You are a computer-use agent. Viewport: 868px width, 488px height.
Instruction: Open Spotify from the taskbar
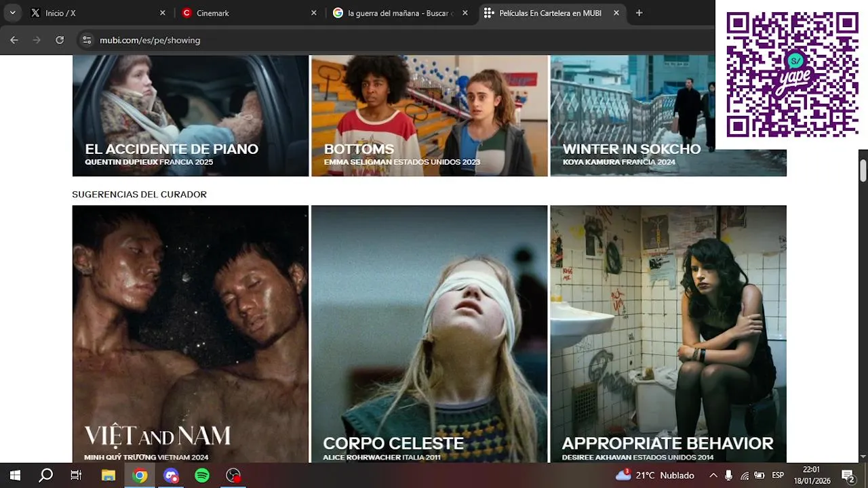tap(202, 475)
